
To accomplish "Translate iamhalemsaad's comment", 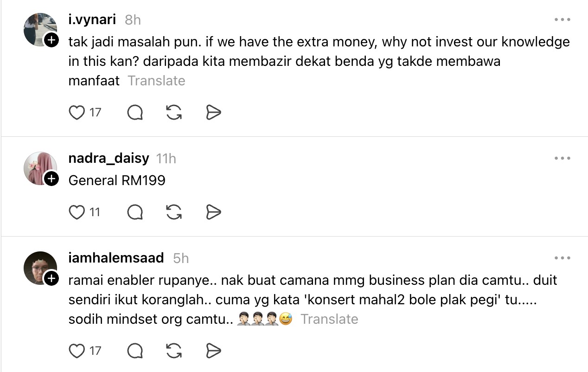I will coord(329,319).
